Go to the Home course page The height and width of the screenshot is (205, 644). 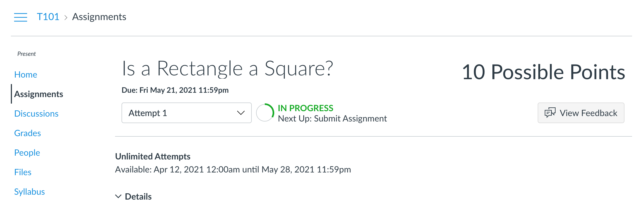(x=26, y=75)
